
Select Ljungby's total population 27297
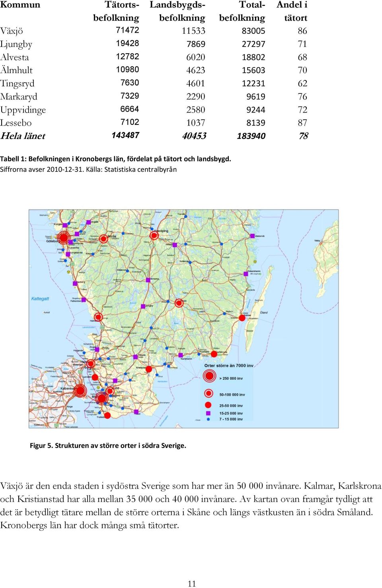click(x=253, y=44)
